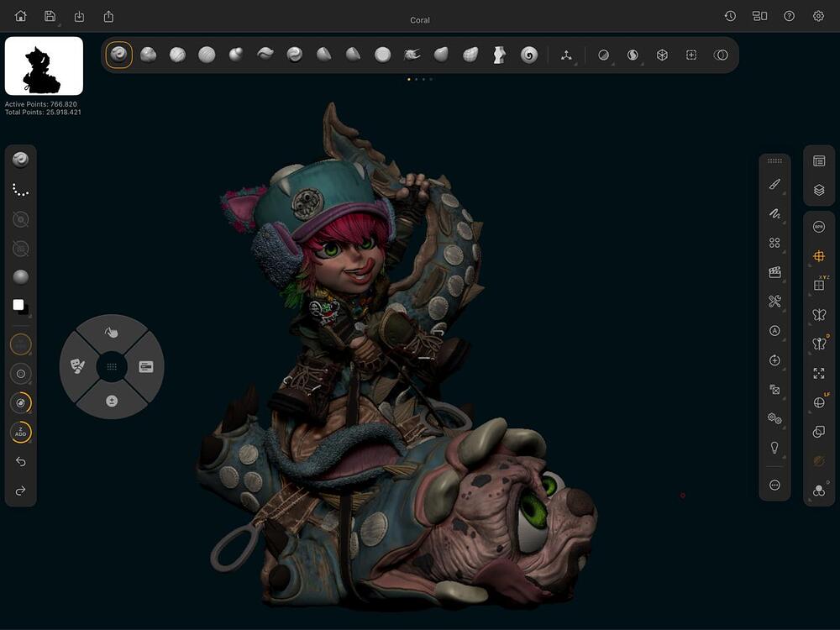The width and height of the screenshot is (840, 630).
Task: Click the BPR render button
Action: [x=819, y=227]
